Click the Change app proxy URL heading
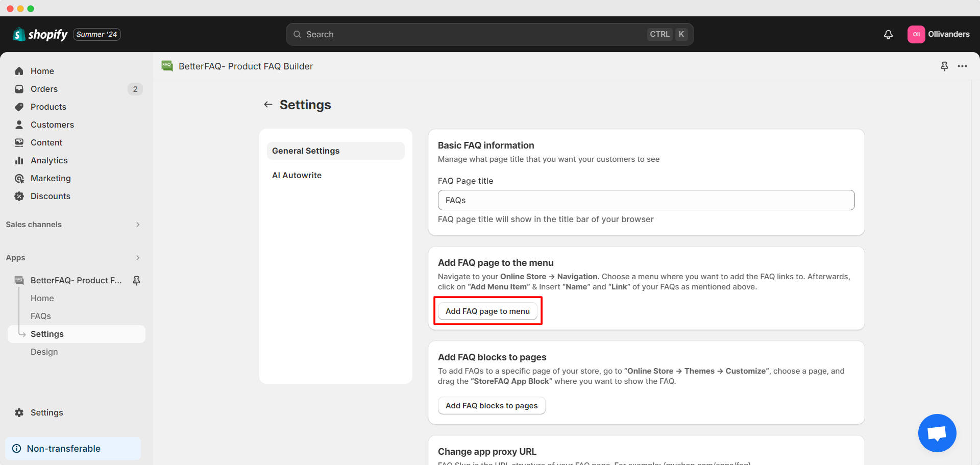The image size is (980, 465). (487, 452)
